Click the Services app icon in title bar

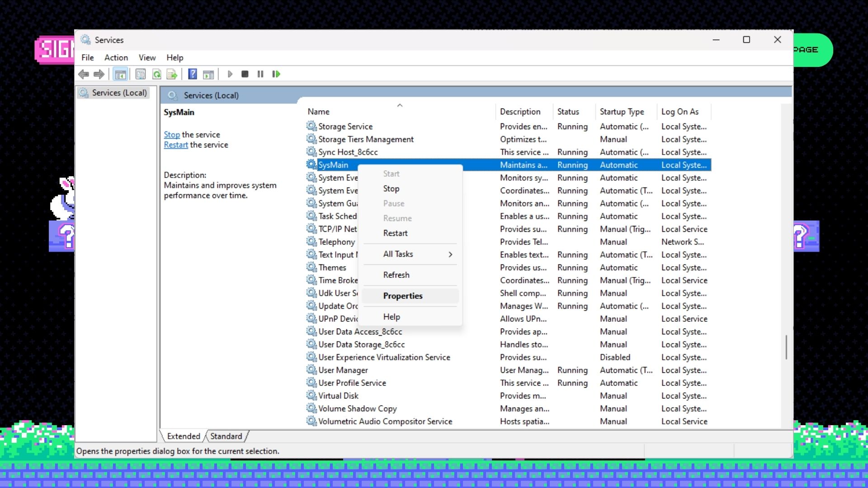(x=85, y=40)
